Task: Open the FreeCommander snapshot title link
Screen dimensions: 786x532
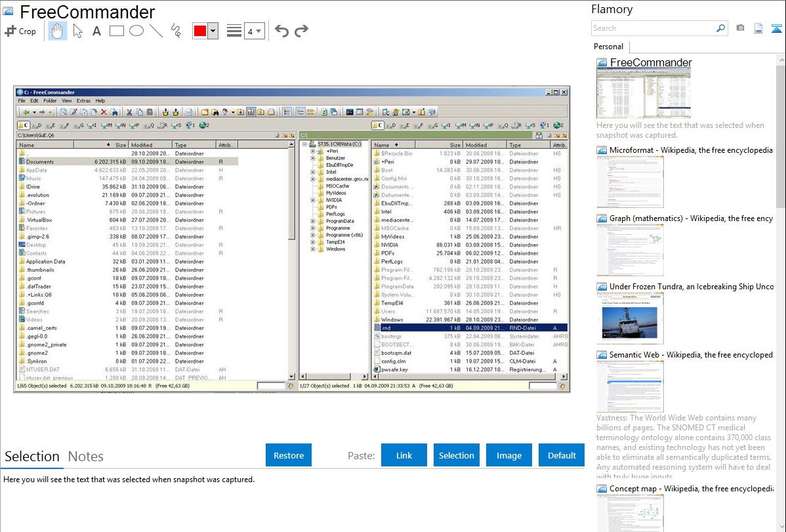Action: [x=651, y=62]
